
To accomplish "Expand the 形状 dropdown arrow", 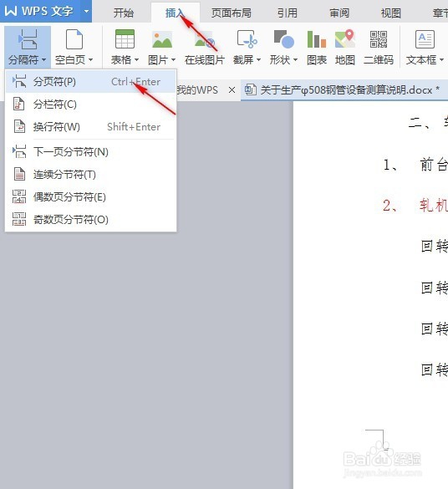I will pos(295,59).
